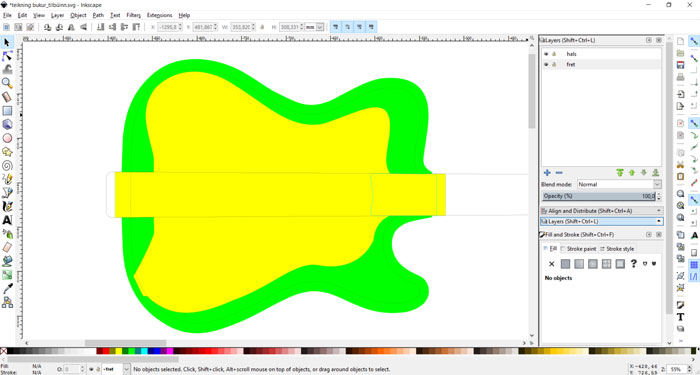Pick the Paint bucket fill tool

7,261
